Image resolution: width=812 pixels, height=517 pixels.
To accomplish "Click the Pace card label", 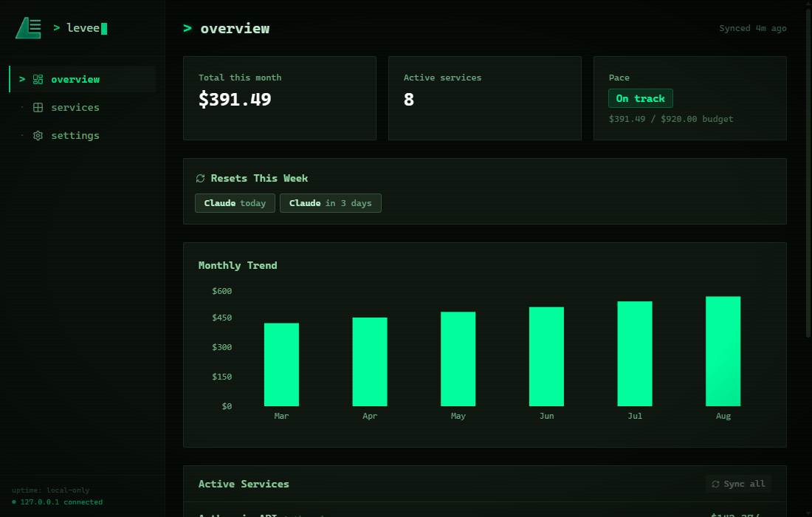I will [x=619, y=78].
